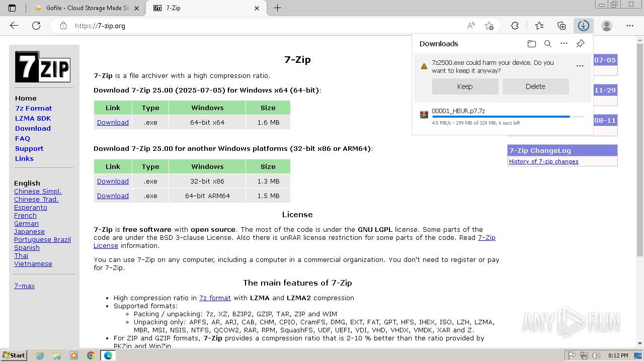Switch language to Chinese Simpl.
The height and width of the screenshot is (362, 644).
(38, 191)
